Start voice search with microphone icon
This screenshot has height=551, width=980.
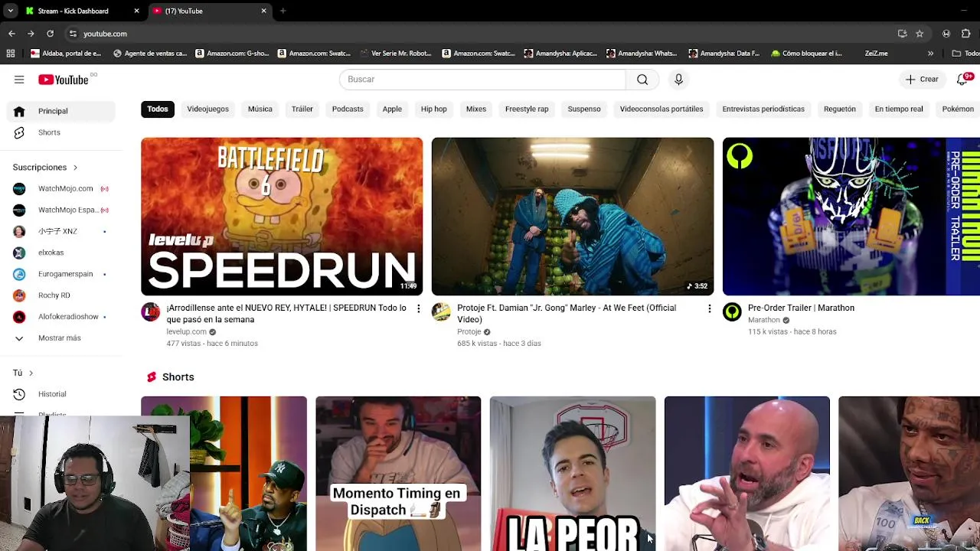click(x=678, y=80)
